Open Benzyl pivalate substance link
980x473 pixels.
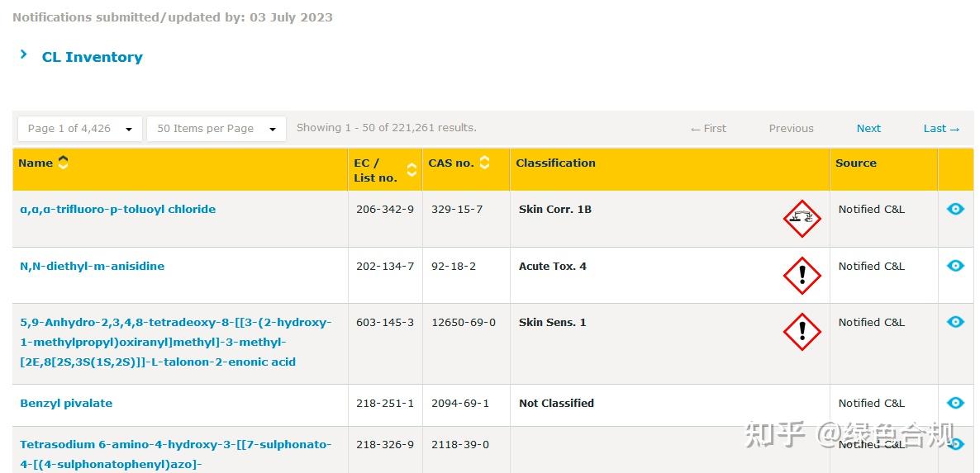click(66, 403)
